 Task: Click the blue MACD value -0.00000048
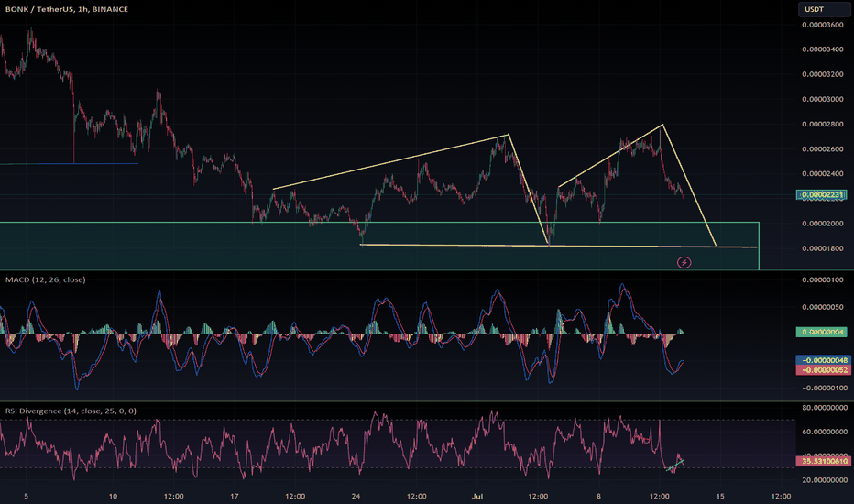tap(822, 360)
